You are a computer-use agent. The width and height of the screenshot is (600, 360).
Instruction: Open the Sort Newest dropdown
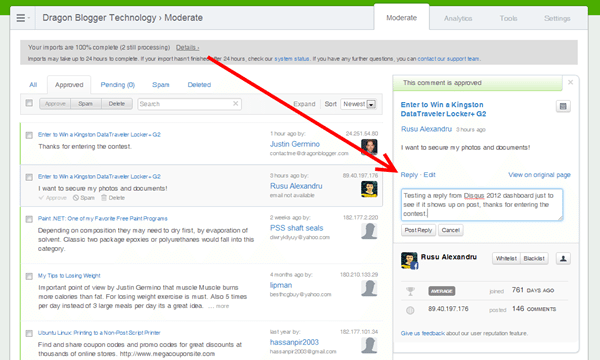click(359, 104)
